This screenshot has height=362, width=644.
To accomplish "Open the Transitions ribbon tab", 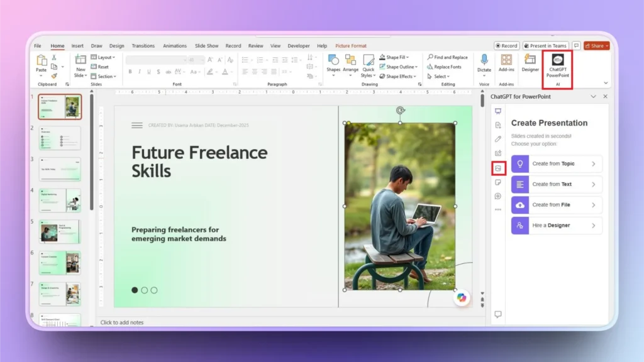I will (143, 45).
